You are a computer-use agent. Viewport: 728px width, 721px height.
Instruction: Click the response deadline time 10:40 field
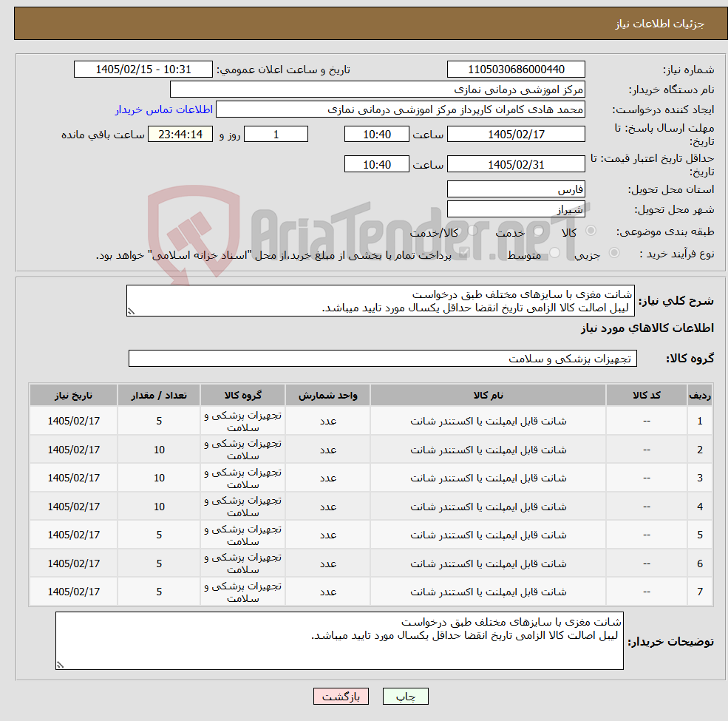[x=376, y=135]
